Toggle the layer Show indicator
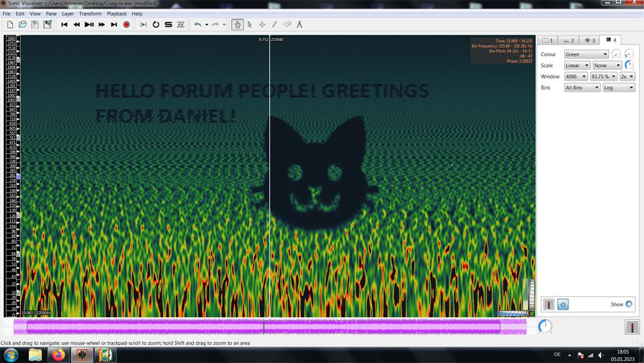 pyautogui.click(x=629, y=304)
